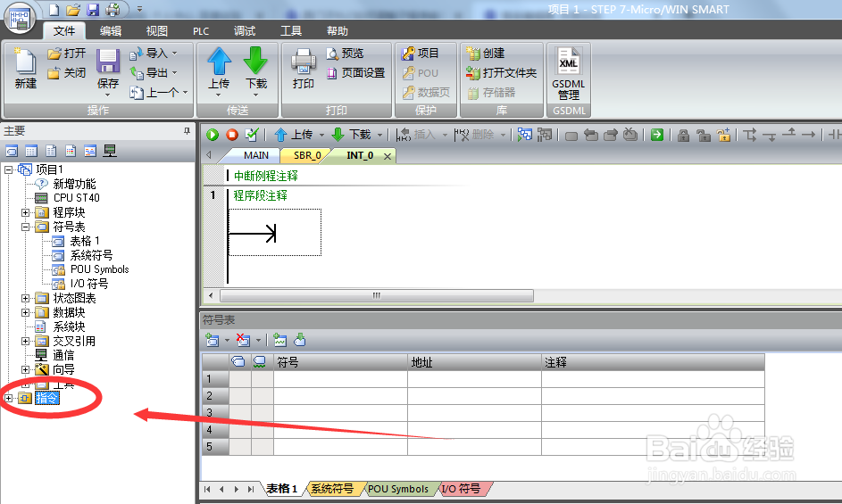Select 通信 in project tree
This screenshot has height=504, width=842.
click(x=63, y=355)
